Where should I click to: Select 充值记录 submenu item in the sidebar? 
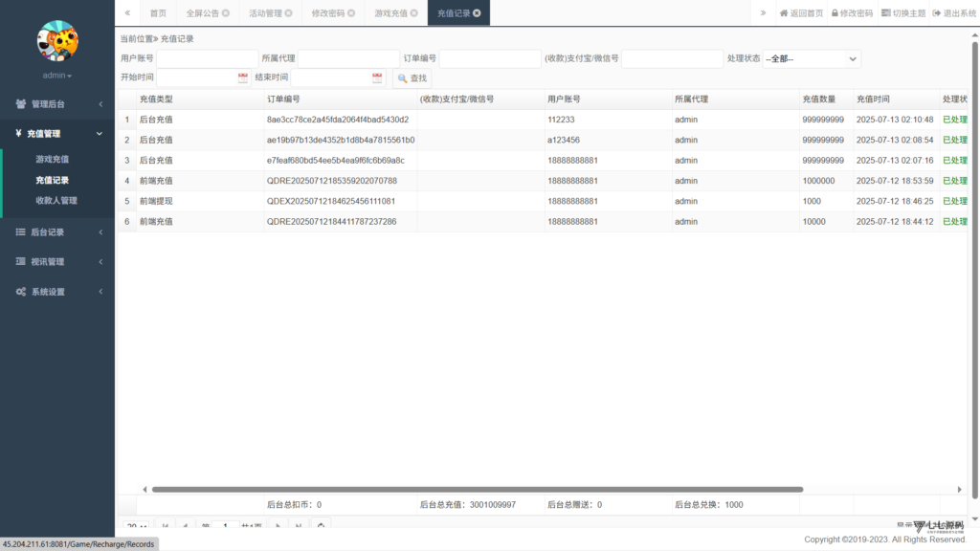tap(53, 180)
